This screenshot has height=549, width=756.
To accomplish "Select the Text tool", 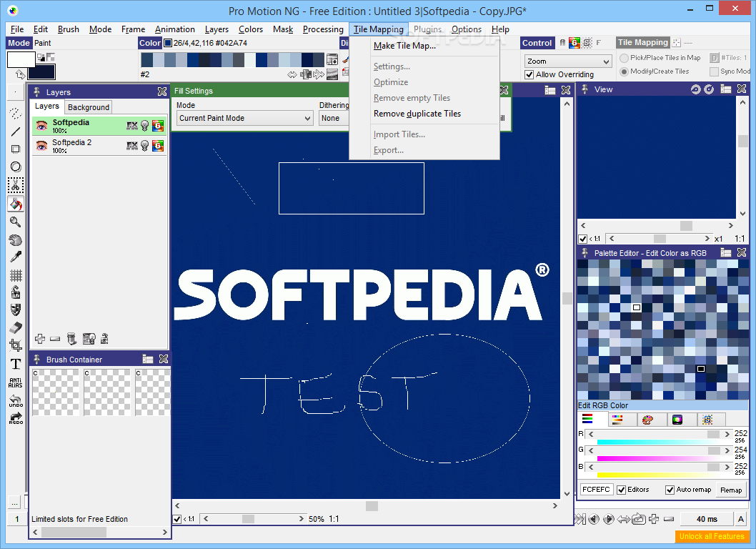I will click(x=16, y=364).
